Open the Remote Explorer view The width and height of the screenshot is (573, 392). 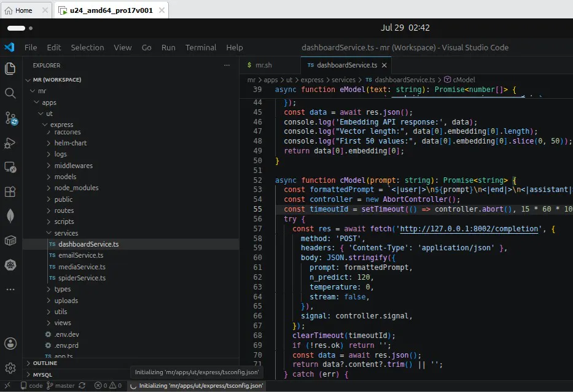click(x=10, y=167)
